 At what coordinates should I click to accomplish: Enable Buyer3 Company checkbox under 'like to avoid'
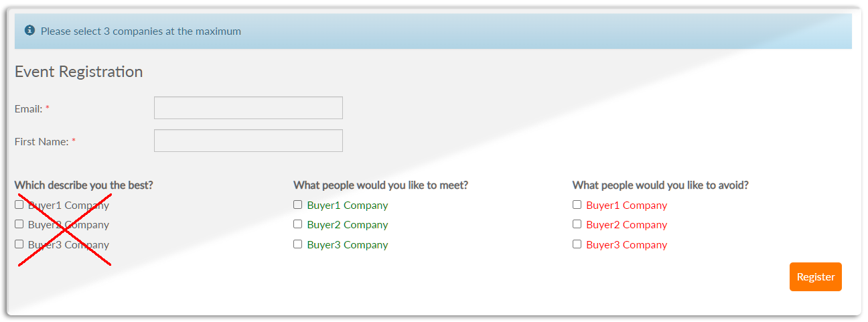pyautogui.click(x=577, y=244)
